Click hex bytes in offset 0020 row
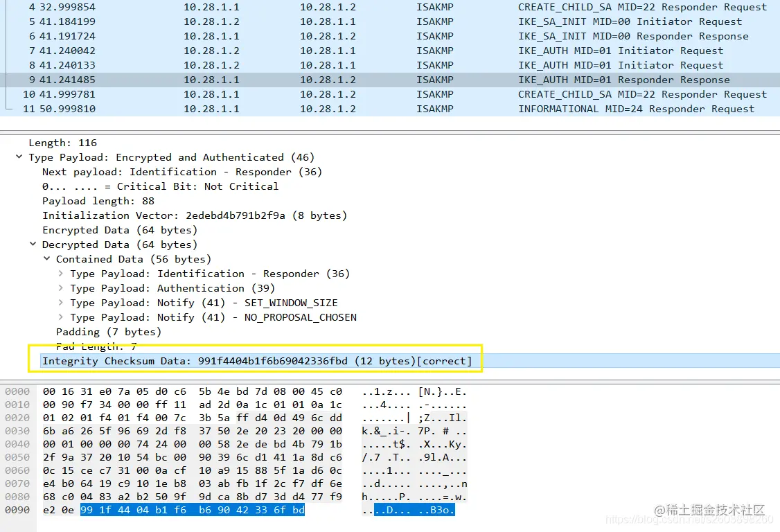 tap(192, 418)
